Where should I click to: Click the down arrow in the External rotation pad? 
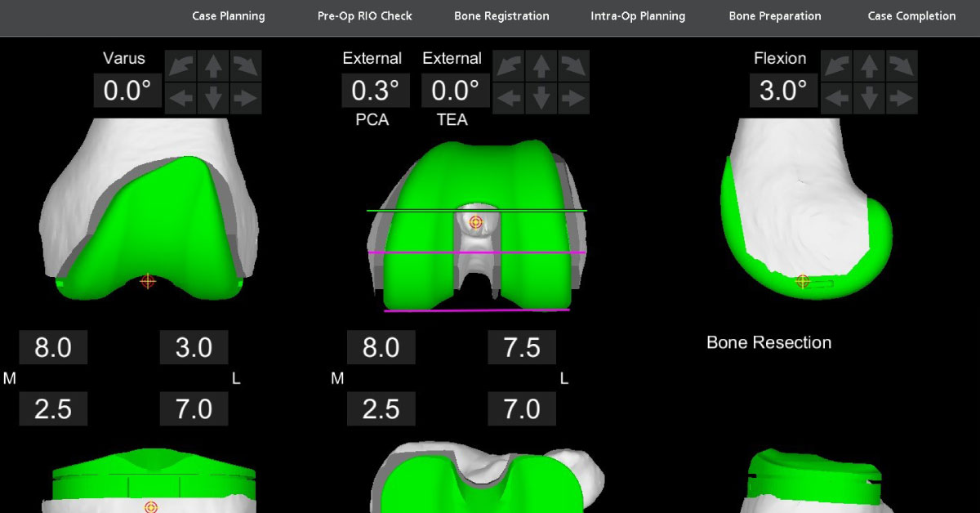click(541, 99)
